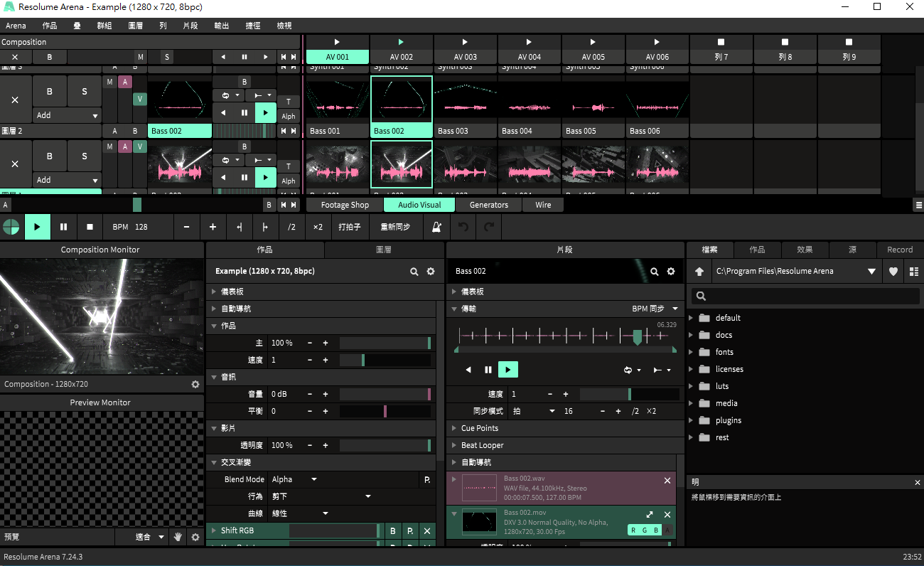Toggle the Shift RGB effect bypass B button
The width and height of the screenshot is (924, 566).
(393, 530)
